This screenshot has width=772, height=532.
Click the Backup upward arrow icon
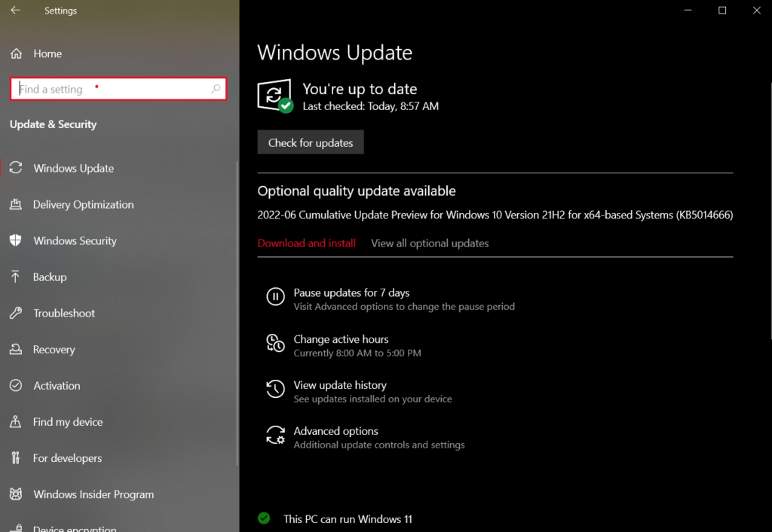[16, 277]
